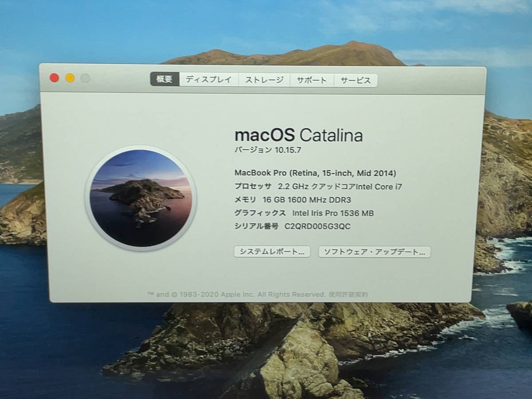532x399 pixels.
Task: Switch to the サービス tab
Action: click(356, 81)
